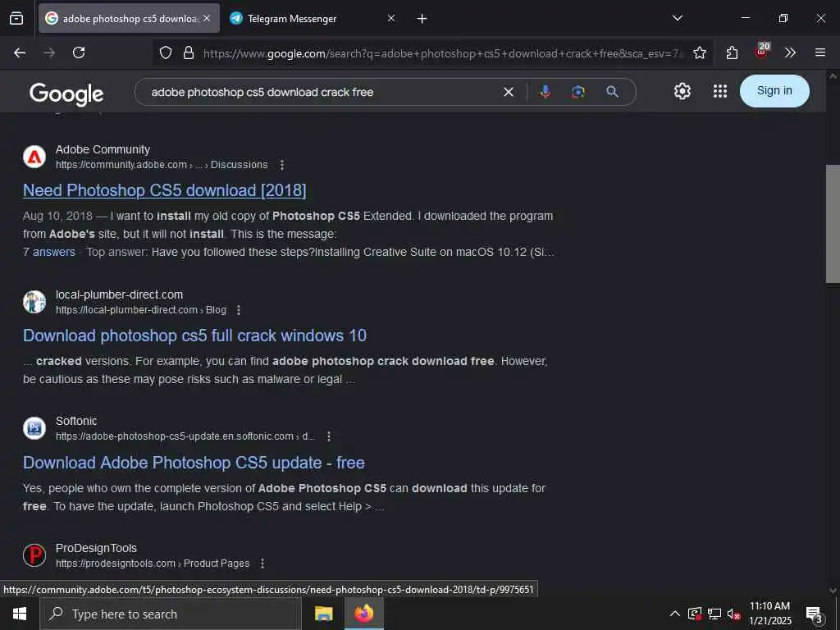Open more options for Softonic result
This screenshot has height=630, width=840.
[329, 436]
